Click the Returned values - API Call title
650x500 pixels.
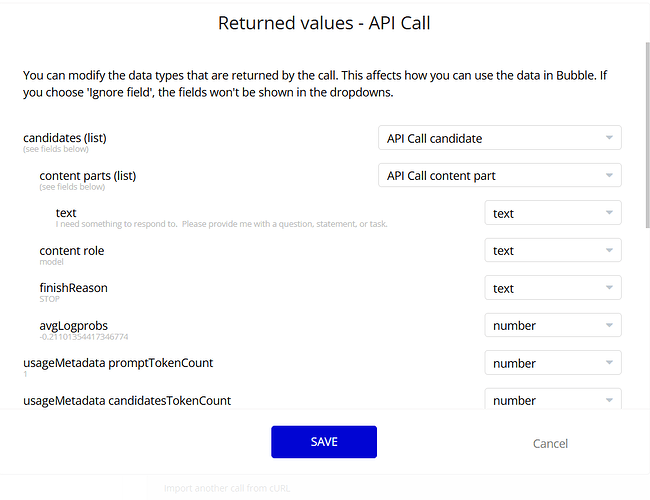tap(324, 23)
